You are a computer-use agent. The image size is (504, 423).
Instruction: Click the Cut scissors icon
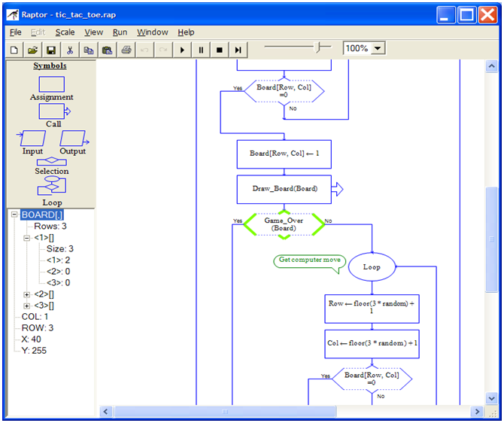(70, 50)
